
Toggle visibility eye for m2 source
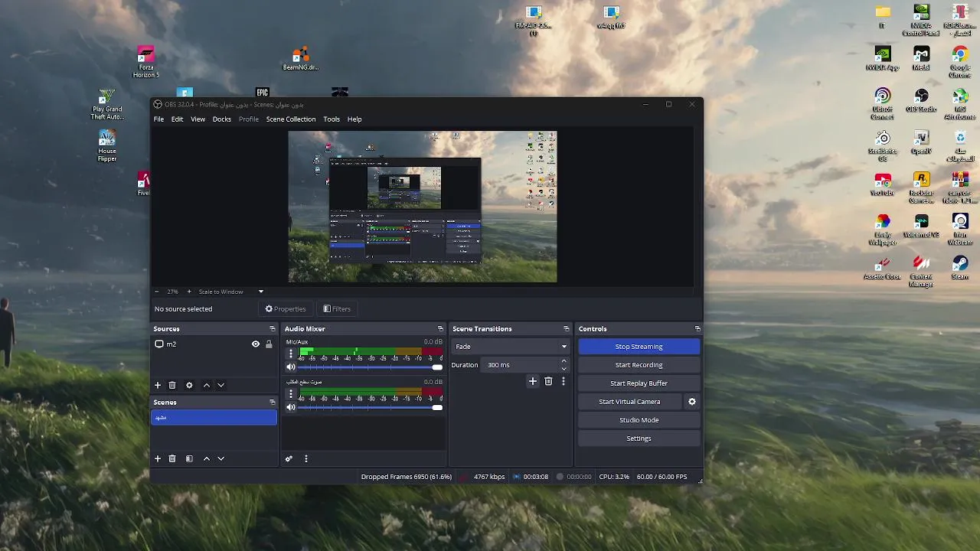pos(256,344)
